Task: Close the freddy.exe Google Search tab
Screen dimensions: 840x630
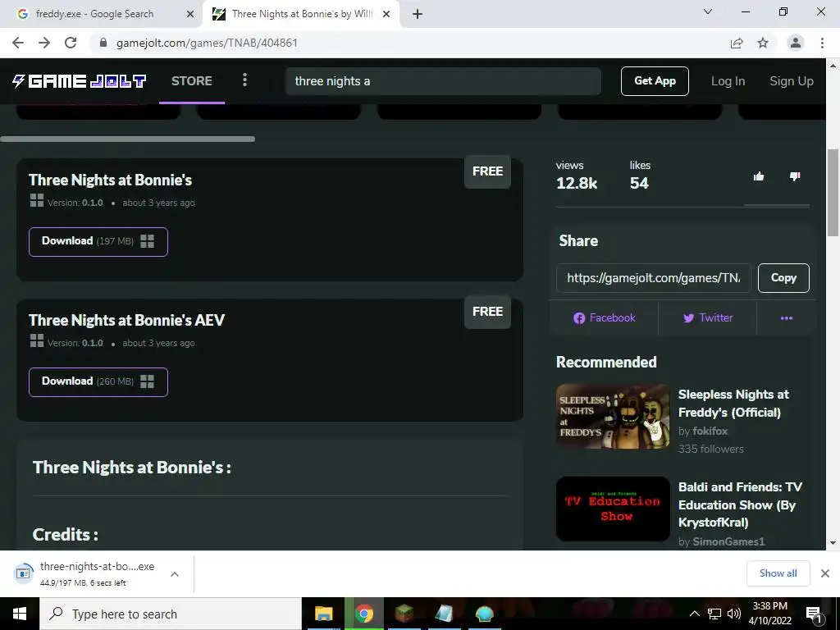Action: tap(189, 15)
